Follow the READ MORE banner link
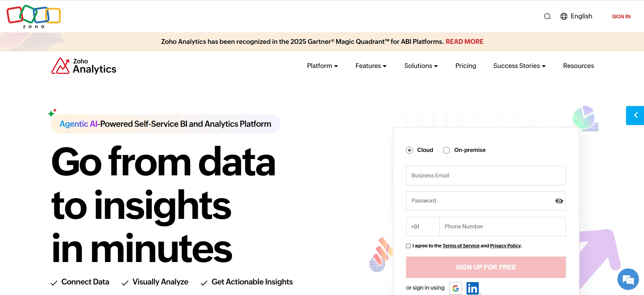This screenshot has height=295, width=644. (464, 42)
